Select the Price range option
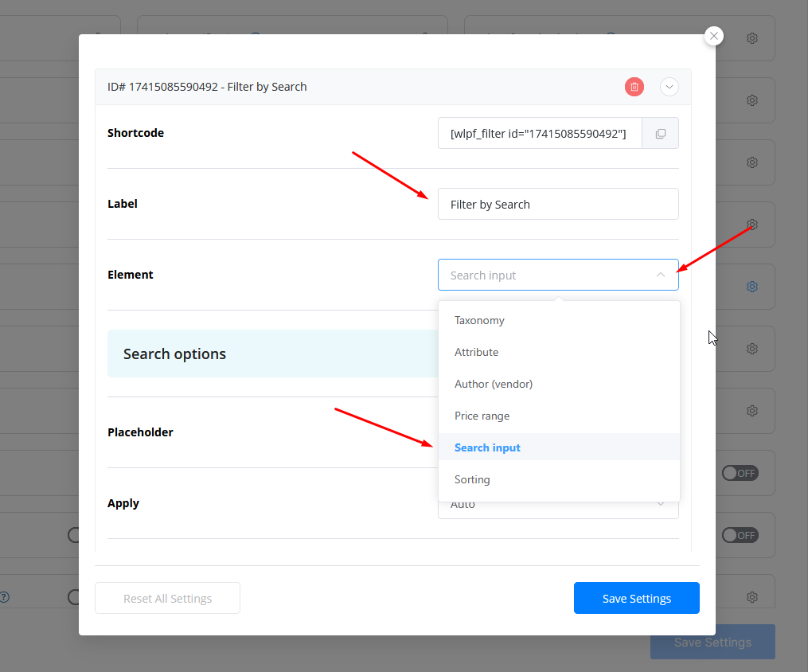The width and height of the screenshot is (808, 672). coord(482,416)
